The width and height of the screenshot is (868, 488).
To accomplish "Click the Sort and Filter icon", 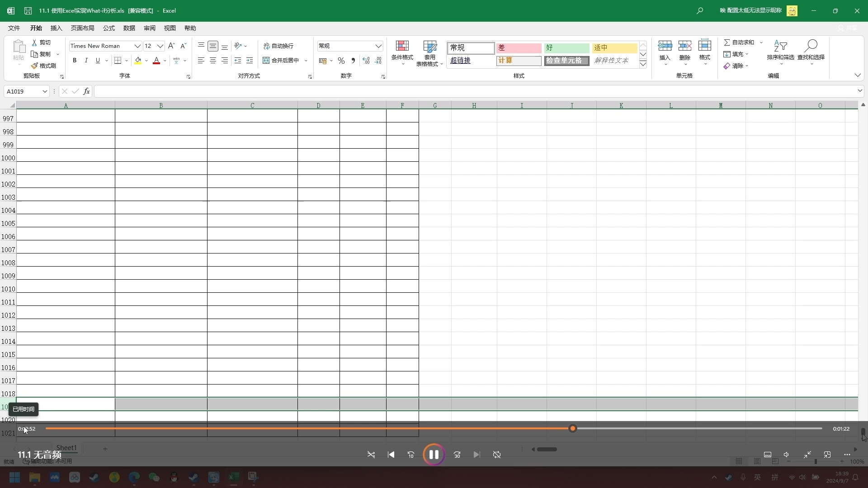I will click(780, 47).
